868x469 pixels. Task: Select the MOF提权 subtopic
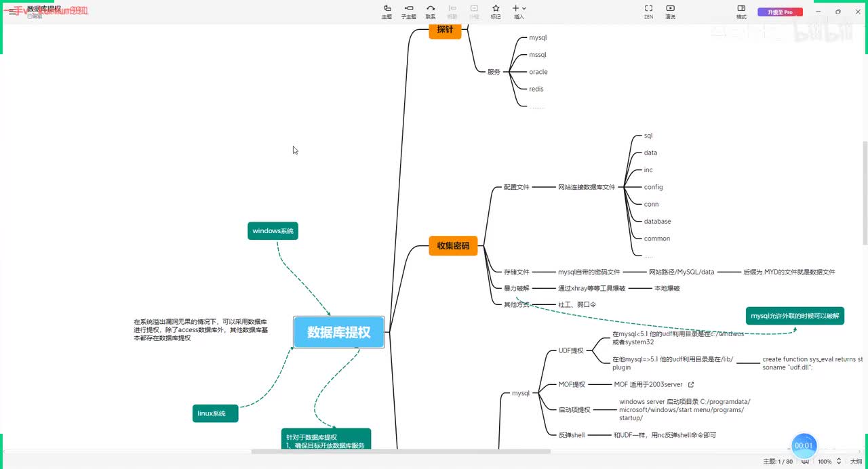[x=572, y=384]
